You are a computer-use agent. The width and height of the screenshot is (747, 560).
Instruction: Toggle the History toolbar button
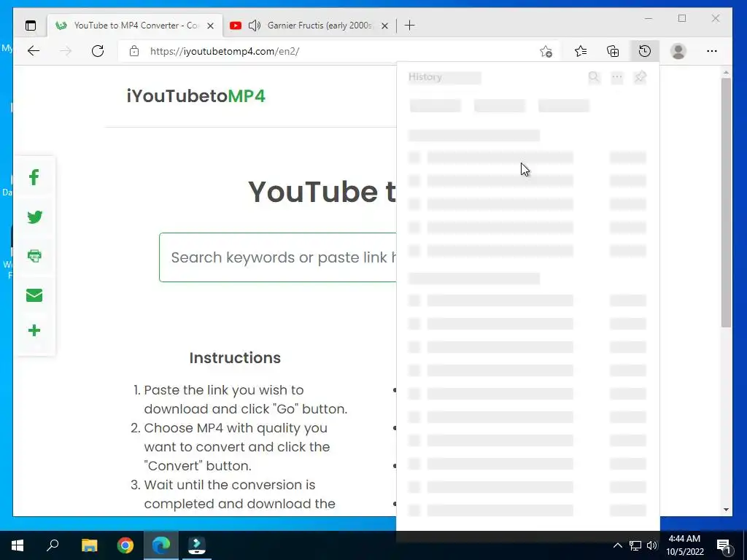(x=645, y=51)
